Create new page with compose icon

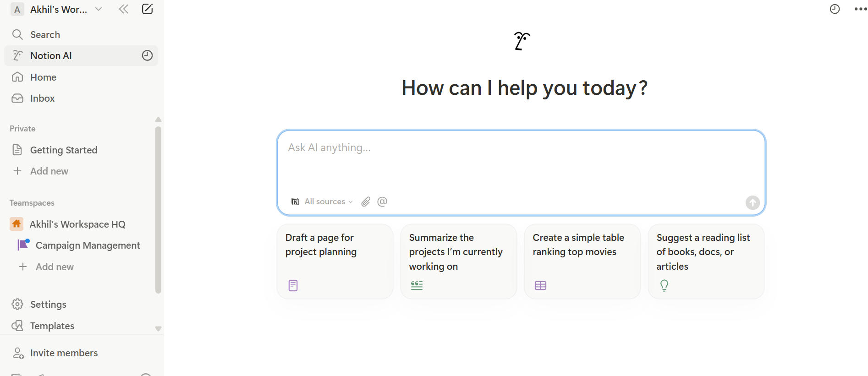(147, 9)
